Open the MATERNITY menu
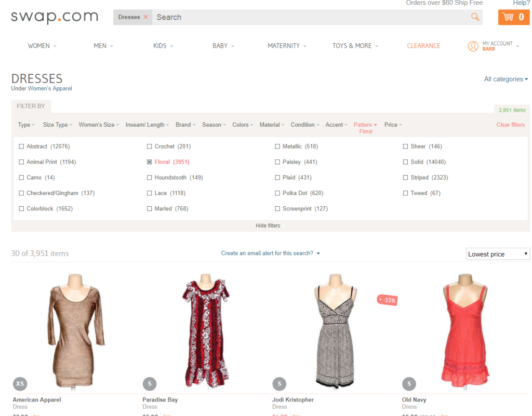 [x=287, y=46]
